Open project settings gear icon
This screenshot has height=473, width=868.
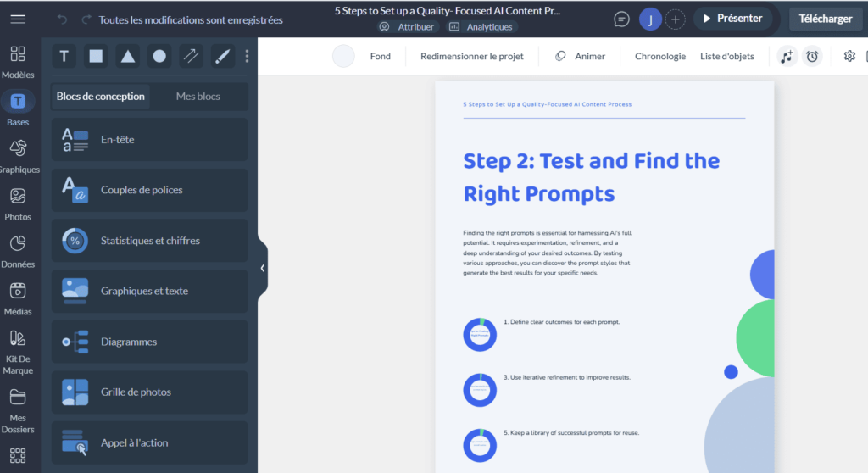coord(849,56)
